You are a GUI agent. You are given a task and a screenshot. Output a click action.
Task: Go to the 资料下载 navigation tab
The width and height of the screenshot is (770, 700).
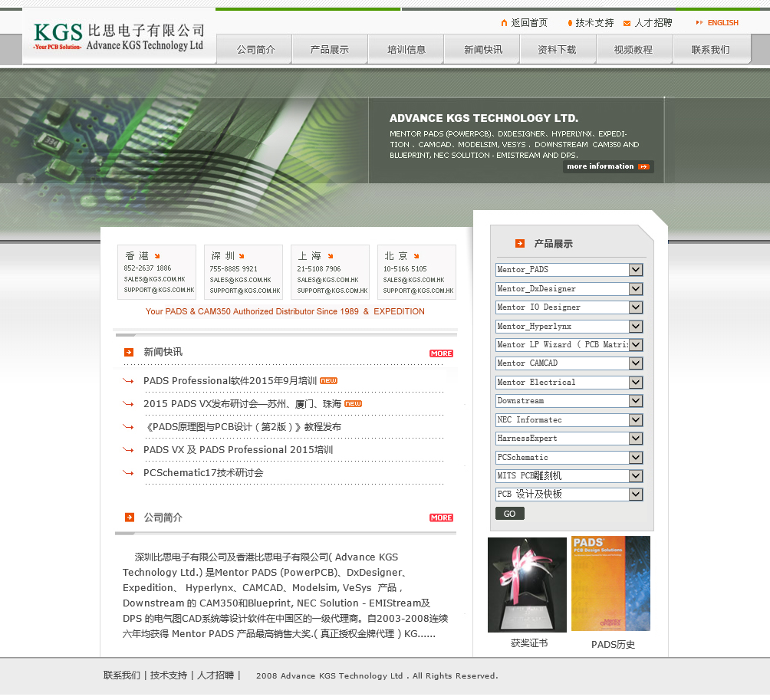(558, 49)
